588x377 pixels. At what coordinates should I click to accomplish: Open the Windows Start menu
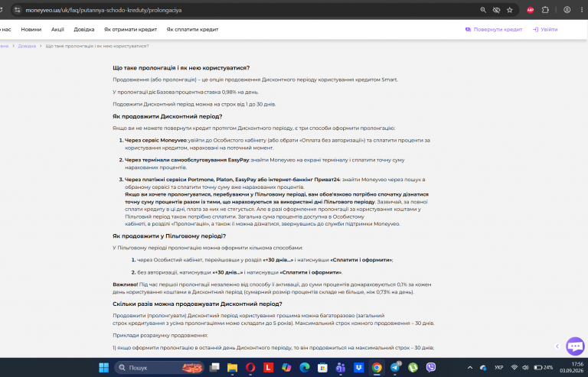104,368
